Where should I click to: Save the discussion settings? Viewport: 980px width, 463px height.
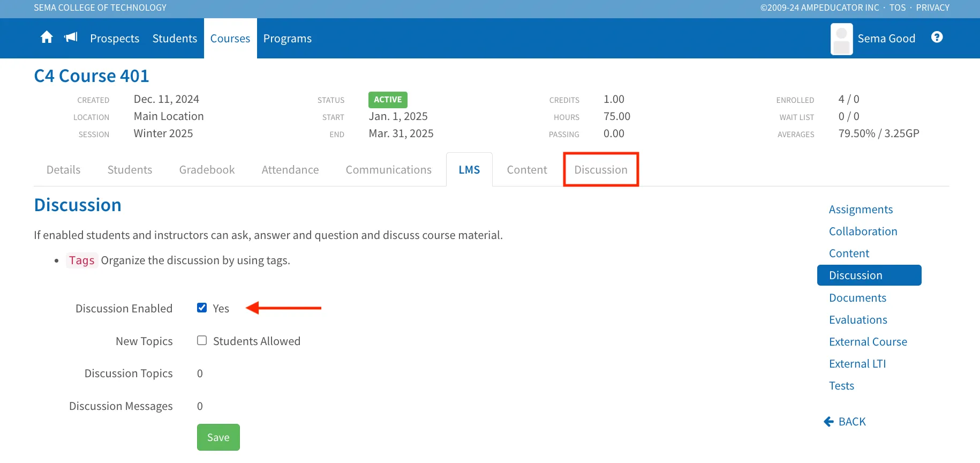[x=218, y=437]
